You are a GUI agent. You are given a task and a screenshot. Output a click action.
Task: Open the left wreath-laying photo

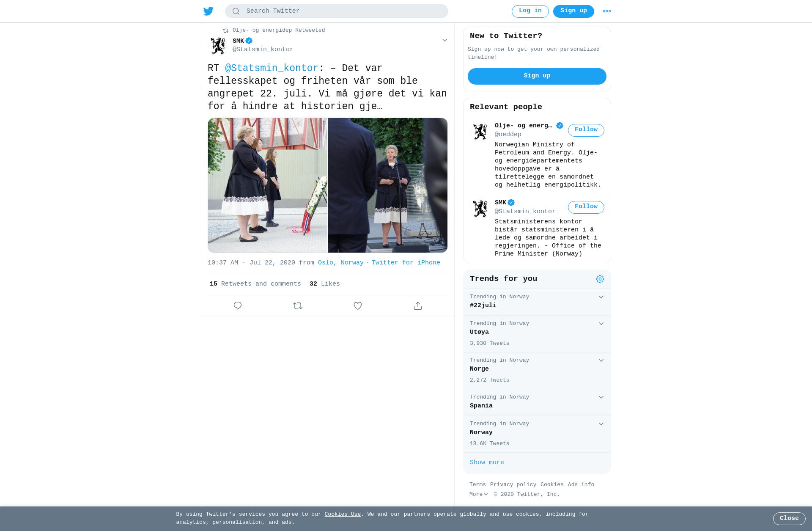[268, 185]
